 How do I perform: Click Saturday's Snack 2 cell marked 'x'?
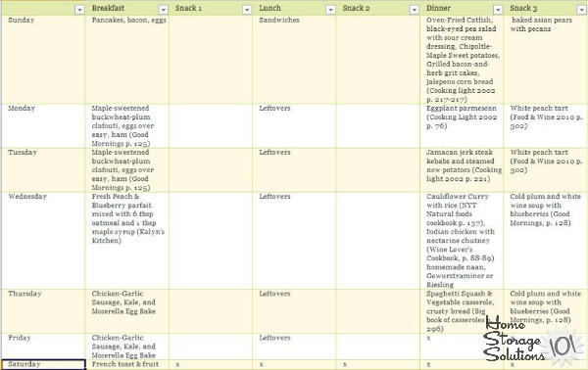378,364
